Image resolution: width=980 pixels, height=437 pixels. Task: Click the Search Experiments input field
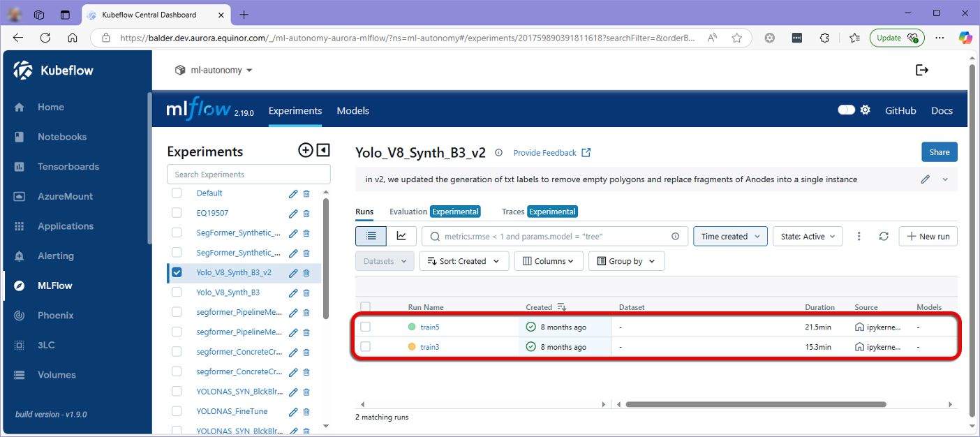pyautogui.click(x=248, y=175)
